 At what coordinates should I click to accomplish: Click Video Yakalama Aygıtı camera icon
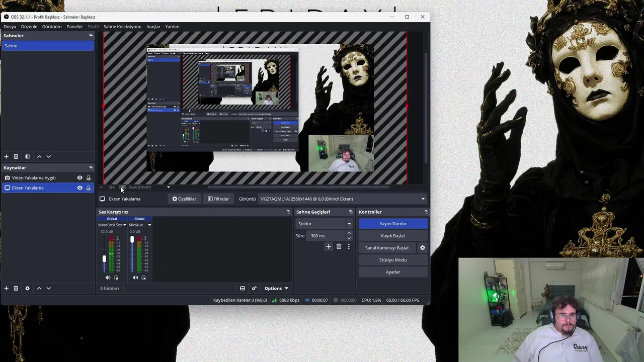7,178
